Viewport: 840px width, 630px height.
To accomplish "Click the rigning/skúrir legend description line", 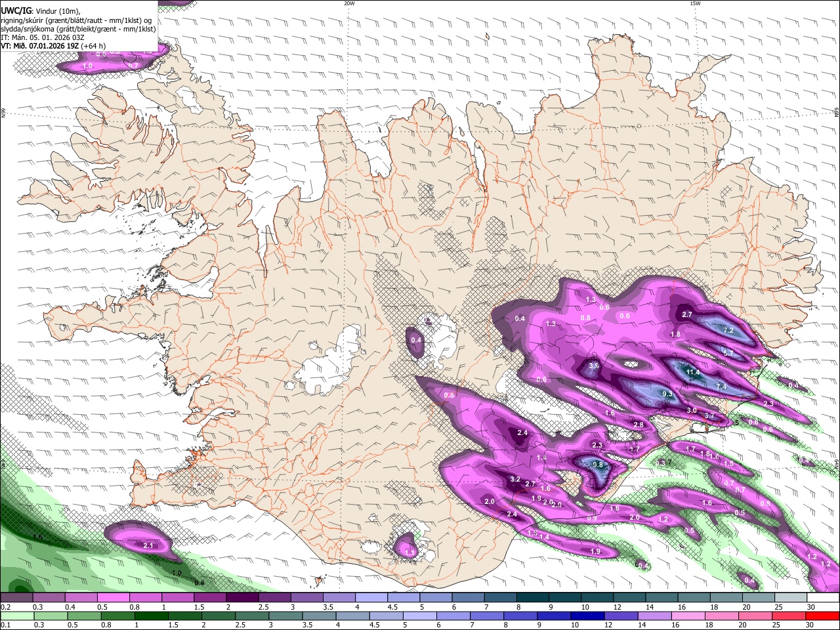I will coord(76,20).
